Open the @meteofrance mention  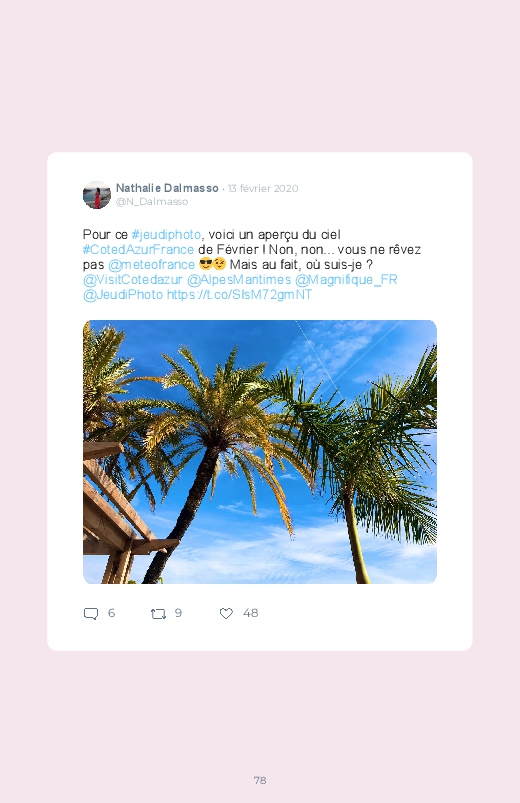click(151, 265)
